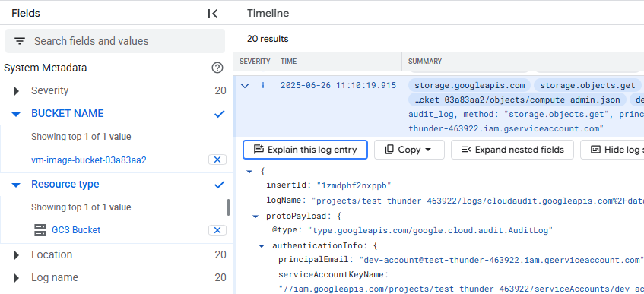Collapse the protoPayload node
Image resolution: width=644 pixels, height=294 pixels.
(255, 216)
